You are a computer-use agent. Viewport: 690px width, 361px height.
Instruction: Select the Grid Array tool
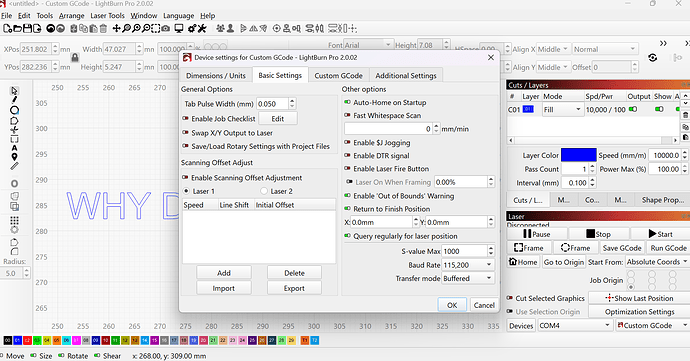tap(14, 220)
